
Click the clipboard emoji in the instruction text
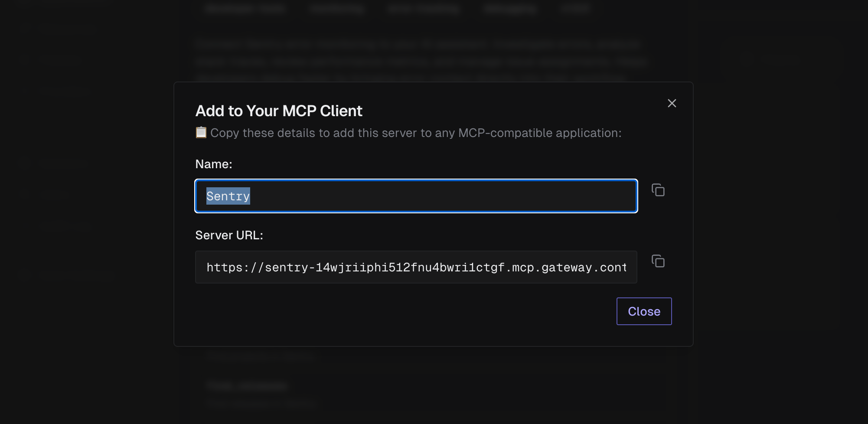(x=201, y=132)
